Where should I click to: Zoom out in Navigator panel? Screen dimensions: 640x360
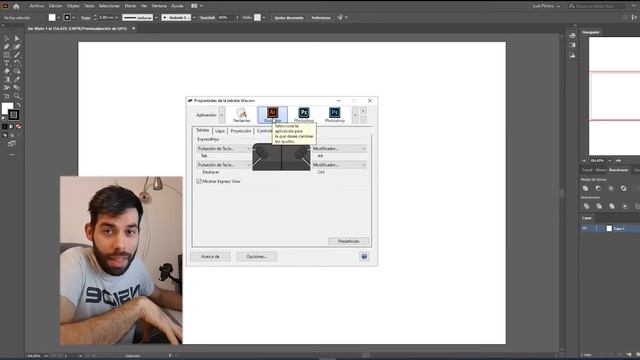point(584,161)
